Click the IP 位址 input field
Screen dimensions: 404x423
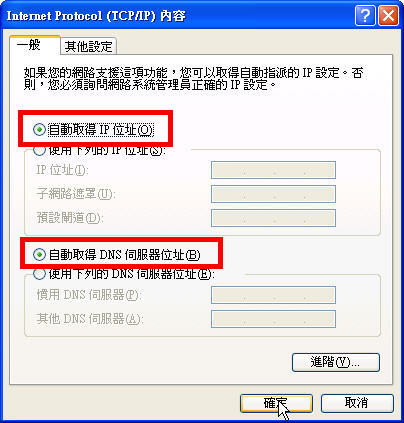click(x=273, y=170)
